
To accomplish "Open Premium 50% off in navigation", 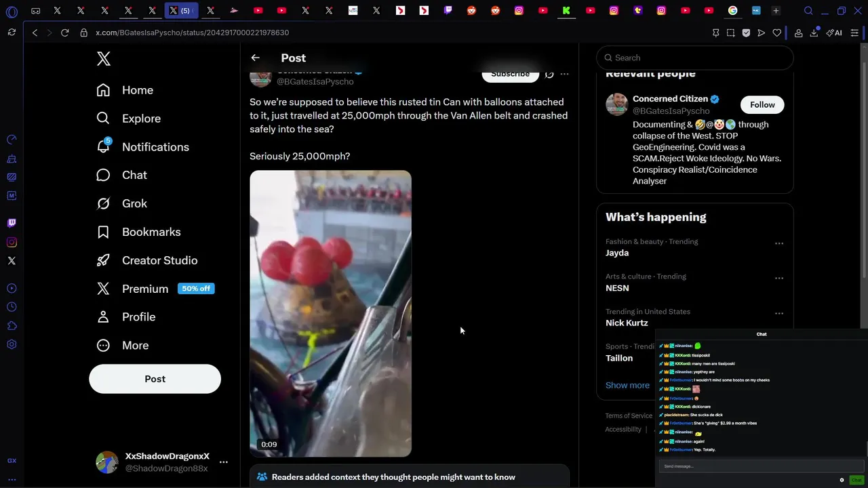I will coord(155,289).
